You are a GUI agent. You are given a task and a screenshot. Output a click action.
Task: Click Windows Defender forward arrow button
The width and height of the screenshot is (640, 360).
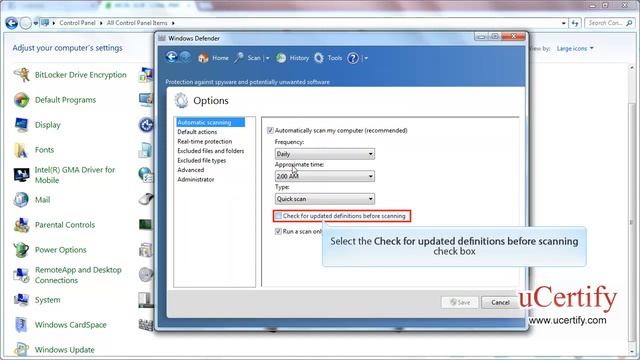click(x=185, y=57)
